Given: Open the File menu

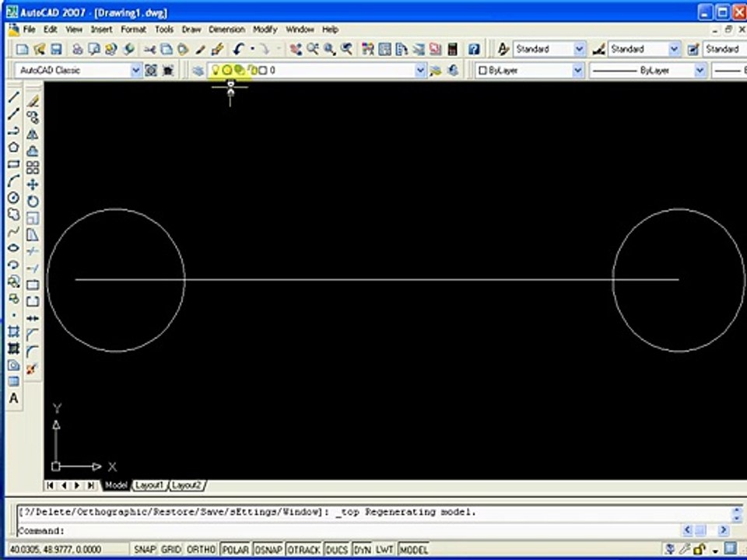Looking at the screenshot, I should 29,30.
